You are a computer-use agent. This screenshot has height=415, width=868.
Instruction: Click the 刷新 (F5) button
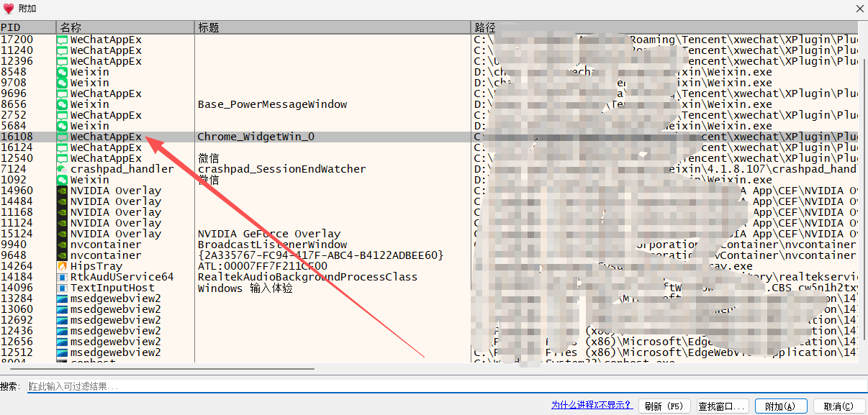pos(664,406)
